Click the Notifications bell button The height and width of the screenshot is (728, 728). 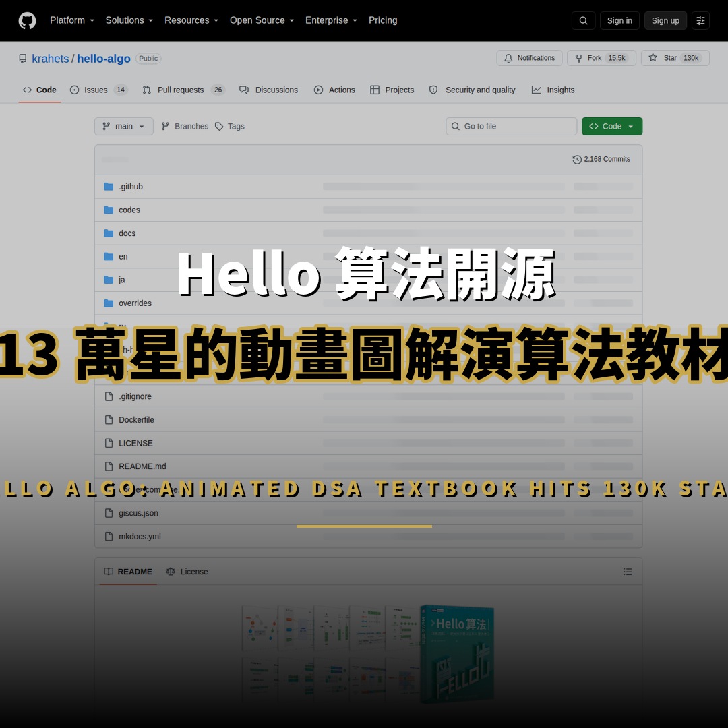point(529,58)
